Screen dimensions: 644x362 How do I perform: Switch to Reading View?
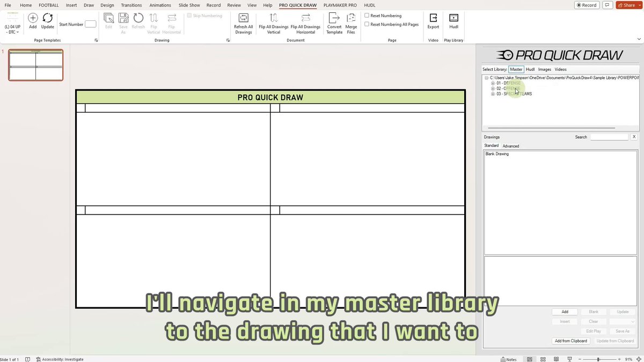click(556, 359)
